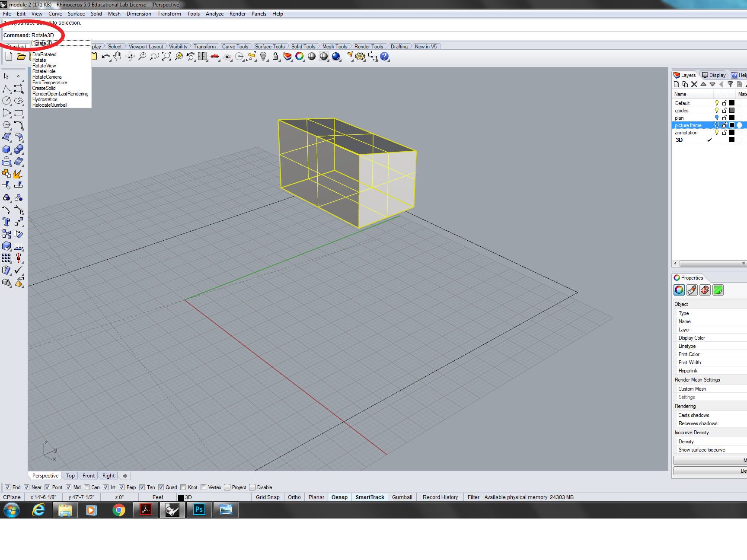Select the Rotate3D autocomplete suggestion in the command list
Image resolution: width=747 pixels, height=560 pixels.
[x=43, y=43]
